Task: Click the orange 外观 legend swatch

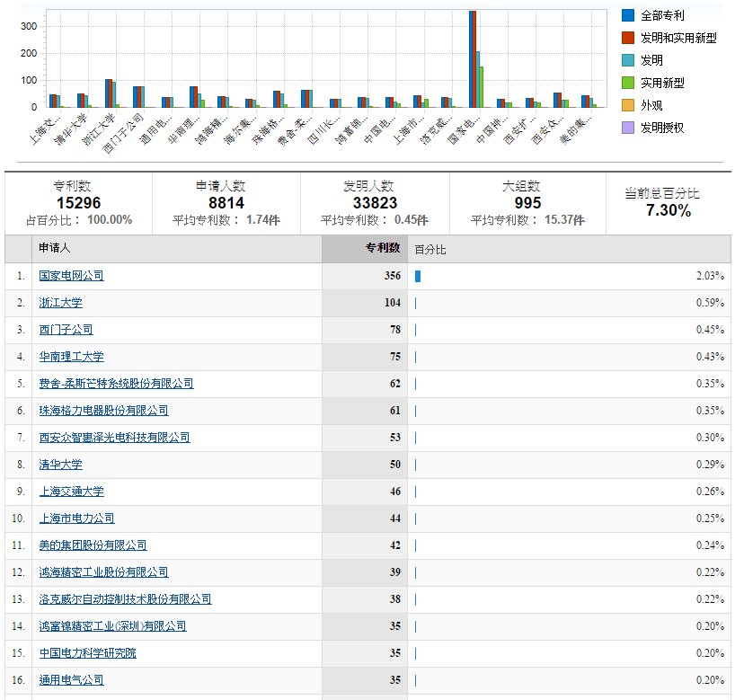Action: (628, 105)
